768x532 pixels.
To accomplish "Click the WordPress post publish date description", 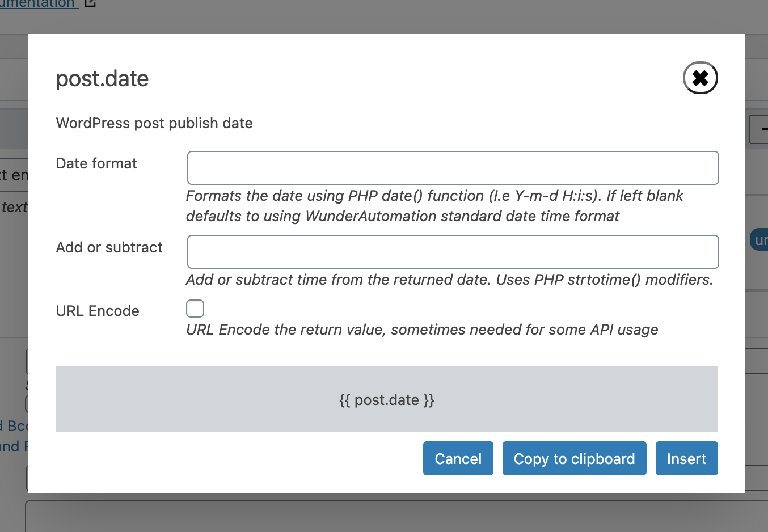I will tap(154, 123).
